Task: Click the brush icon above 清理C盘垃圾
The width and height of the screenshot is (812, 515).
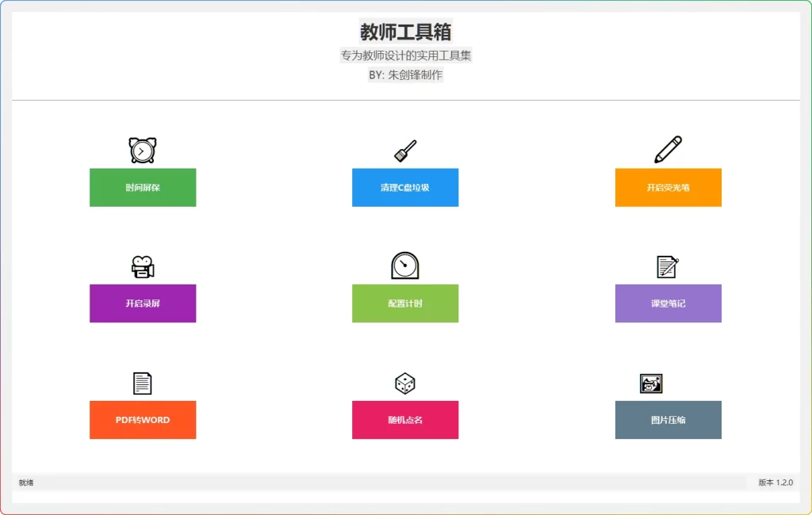Action: pyautogui.click(x=405, y=149)
